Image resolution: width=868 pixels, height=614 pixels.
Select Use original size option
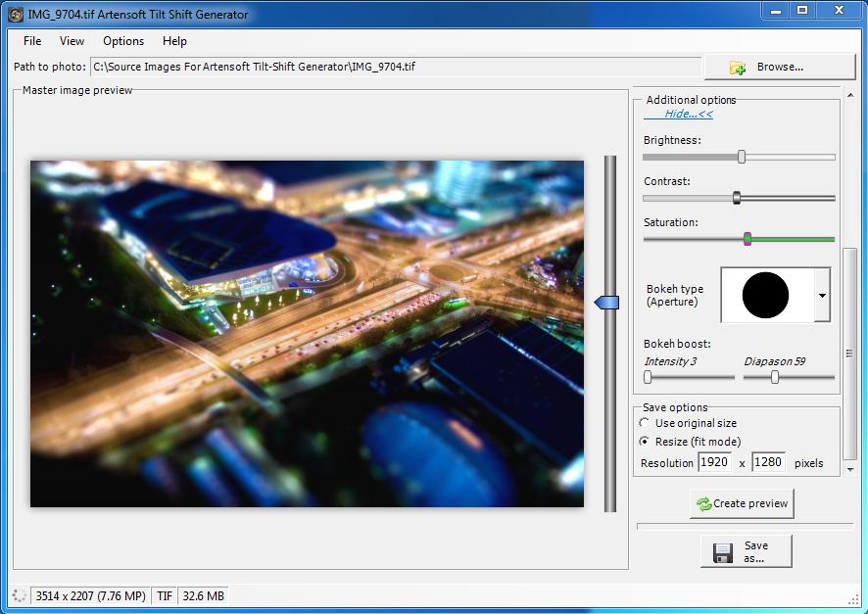644,423
